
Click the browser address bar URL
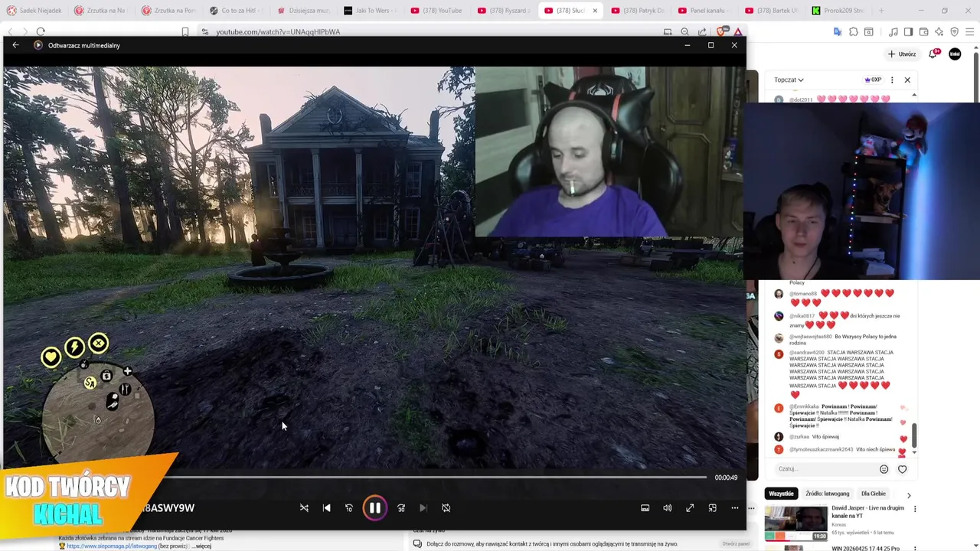[278, 32]
